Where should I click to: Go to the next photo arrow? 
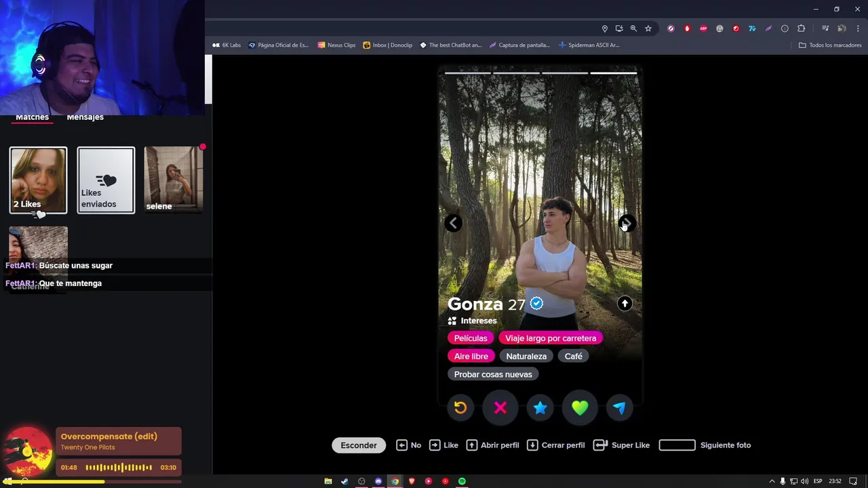tap(627, 223)
